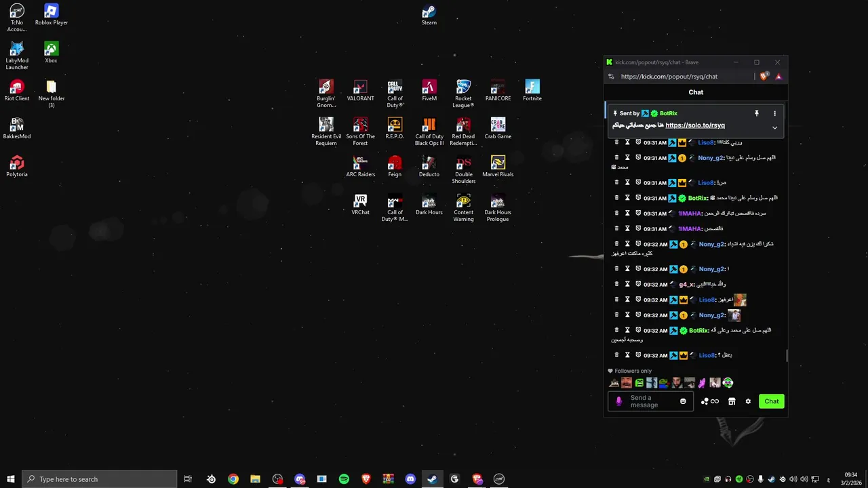Viewport: 868px width, 488px height.
Task: Select the Feign desktop icon
Action: pyautogui.click(x=395, y=167)
